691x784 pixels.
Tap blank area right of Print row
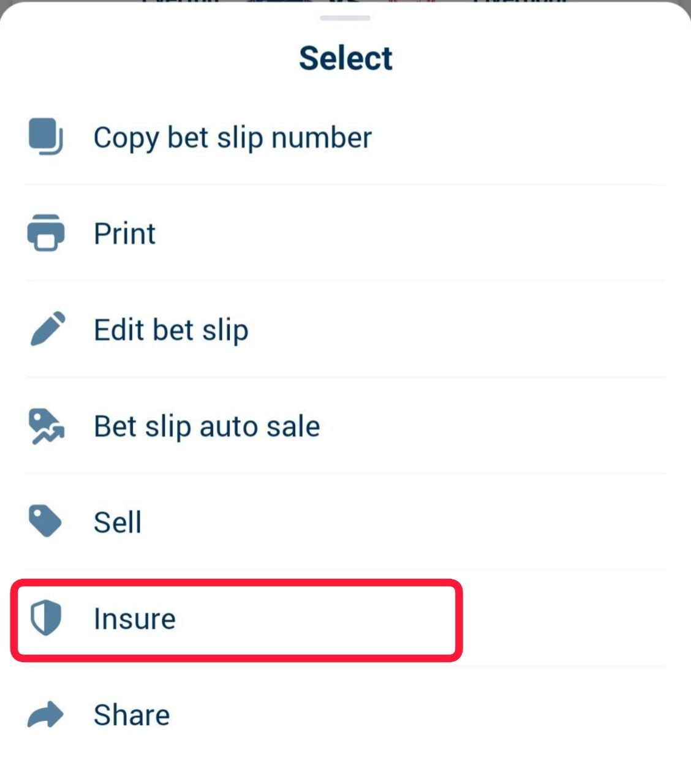[429, 233]
